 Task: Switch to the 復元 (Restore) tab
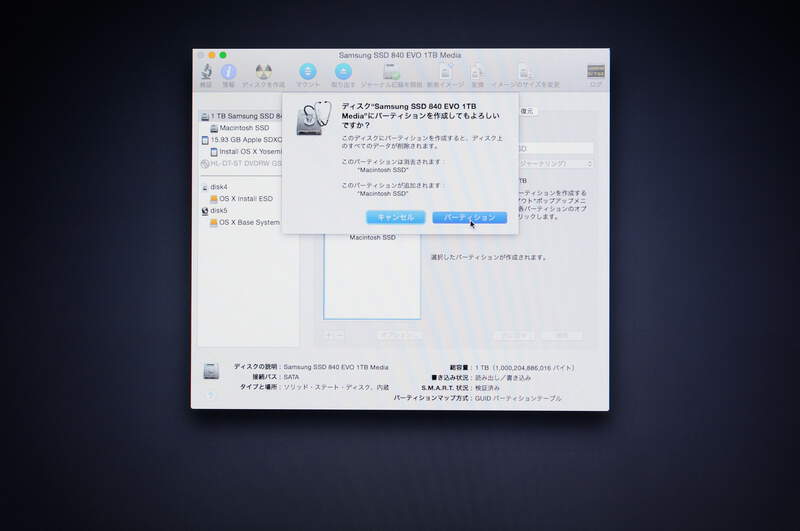(x=527, y=111)
